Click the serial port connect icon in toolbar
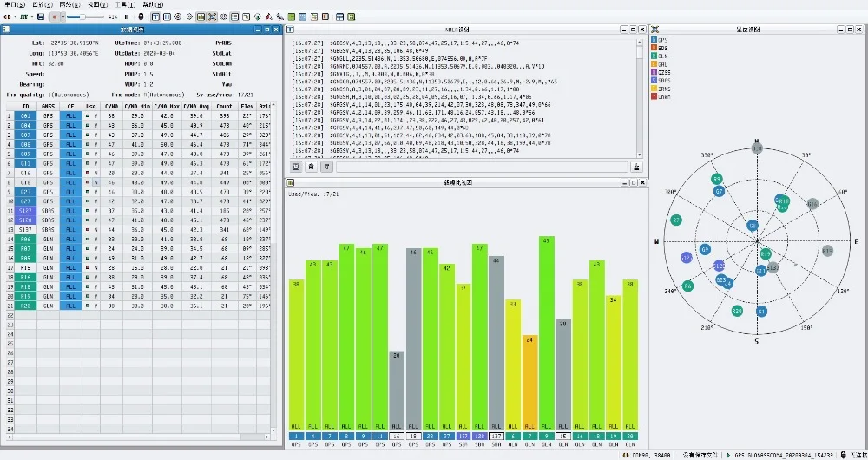 (x=7, y=16)
